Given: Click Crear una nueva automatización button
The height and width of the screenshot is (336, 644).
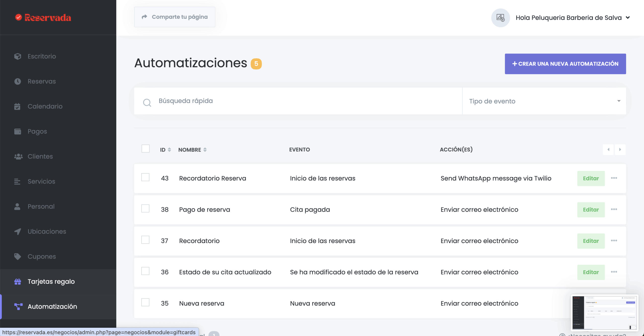Looking at the screenshot, I should [565, 64].
